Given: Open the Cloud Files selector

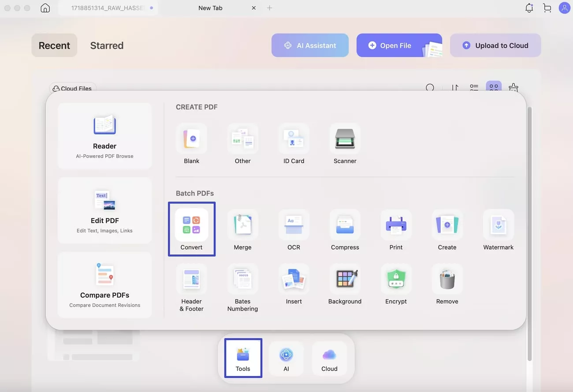Looking at the screenshot, I should click(x=73, y=88).
